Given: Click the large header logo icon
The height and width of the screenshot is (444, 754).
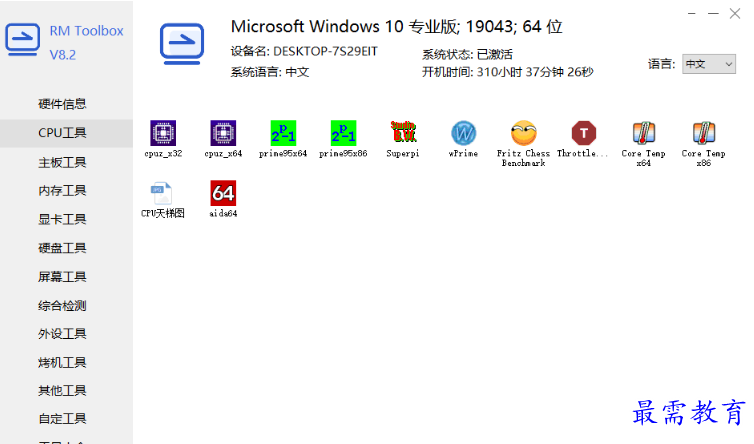Looking at the screenshot, I should point(182,43).
